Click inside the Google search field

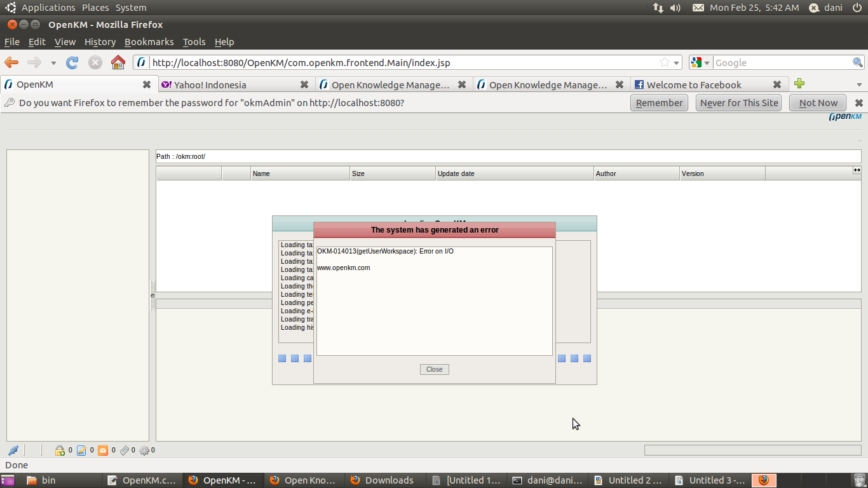[x=782, y=63]
